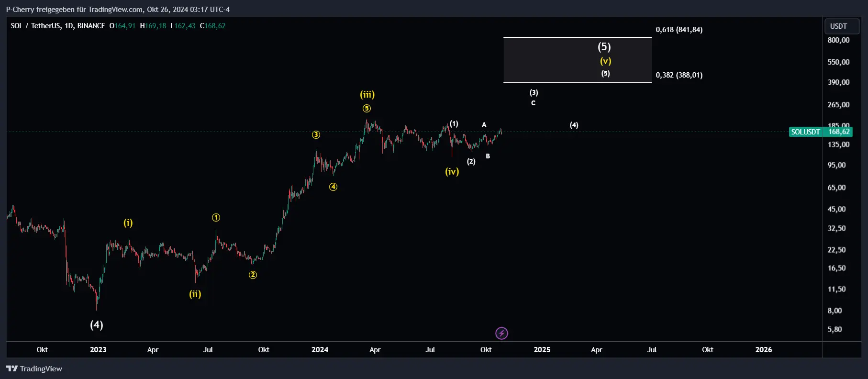This screenshot has height=379, width=868.
Task: Click the close value C168,62
Action: point(213,26)
